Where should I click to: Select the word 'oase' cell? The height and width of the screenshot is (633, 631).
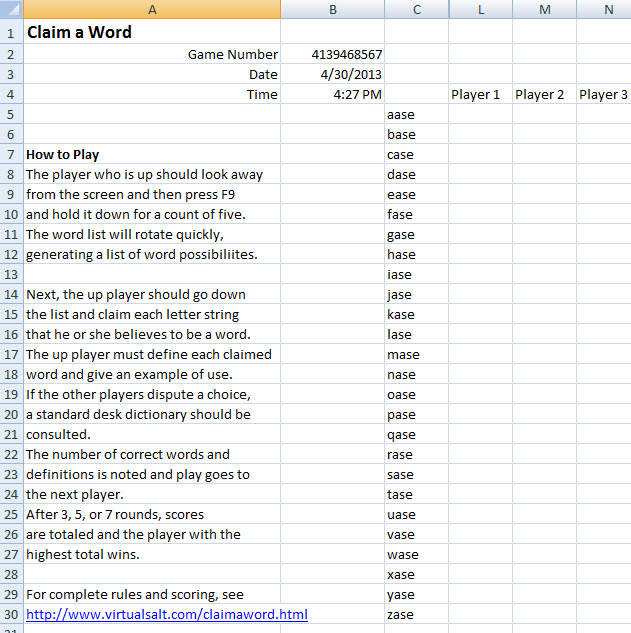pyautogui.click(x=417, y=394)
